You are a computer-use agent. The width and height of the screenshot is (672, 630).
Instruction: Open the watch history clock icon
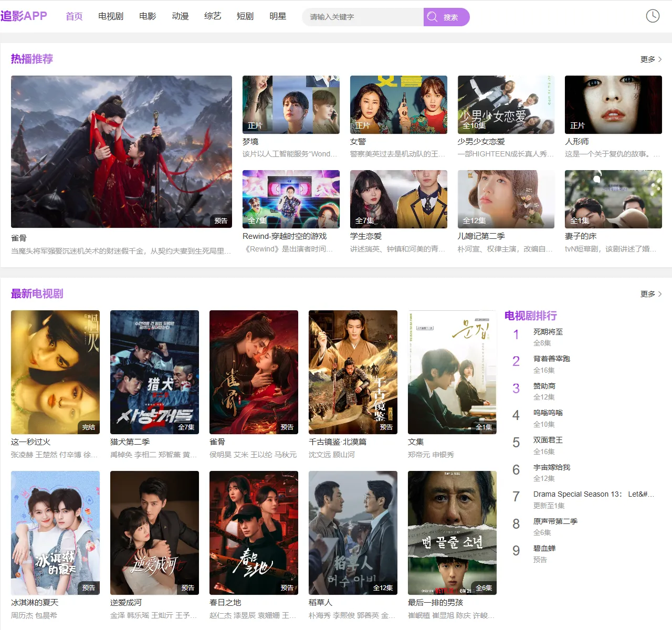pyautogui.click(x=653, y=16)
